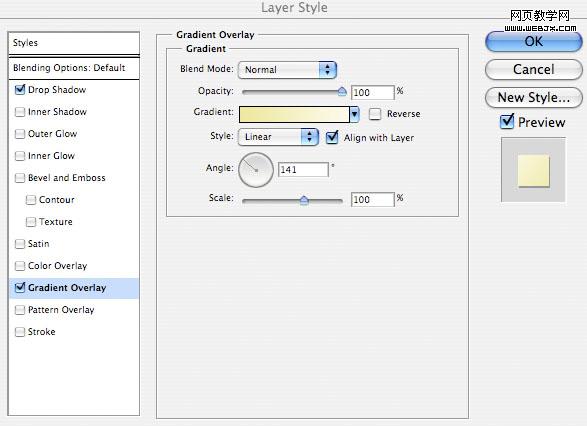Click the gradient picker arrow button
The image size is (587, 426).
pyautogui.click(x=355, y=114)
